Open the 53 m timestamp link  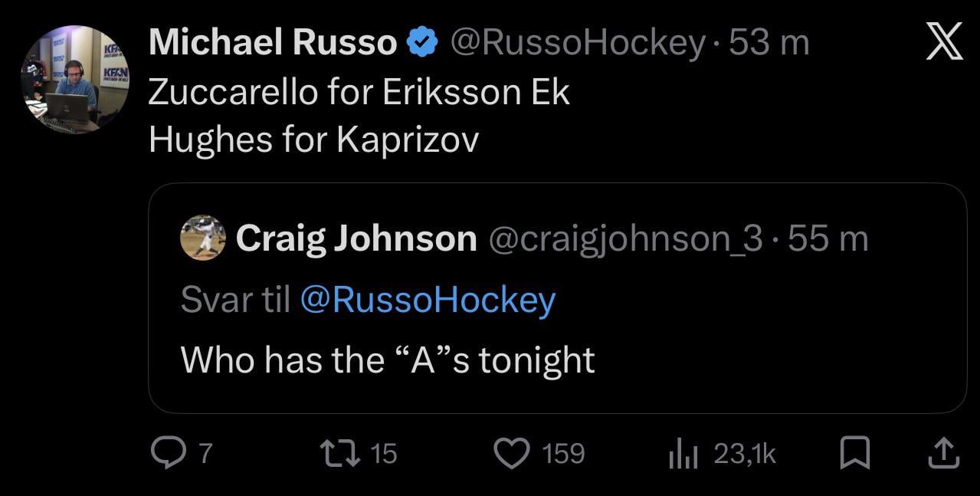pyautogui.click(x=769, y=43)
